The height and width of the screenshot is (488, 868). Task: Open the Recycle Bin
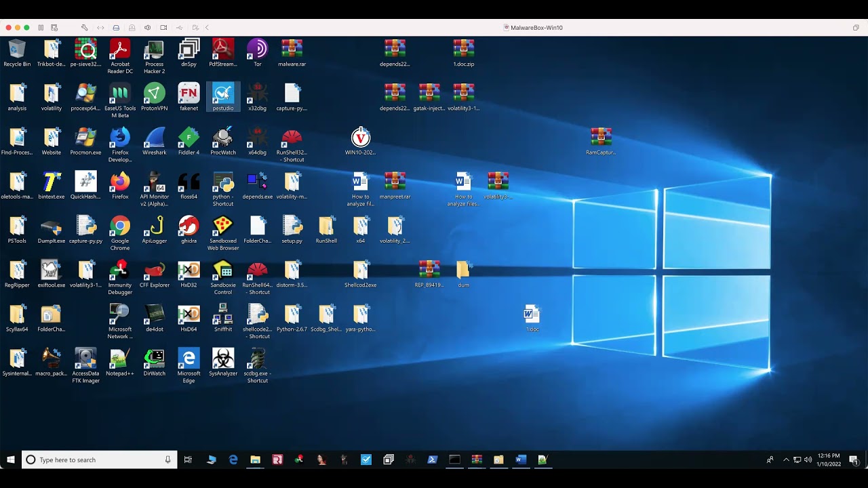[x=17, y=53]
